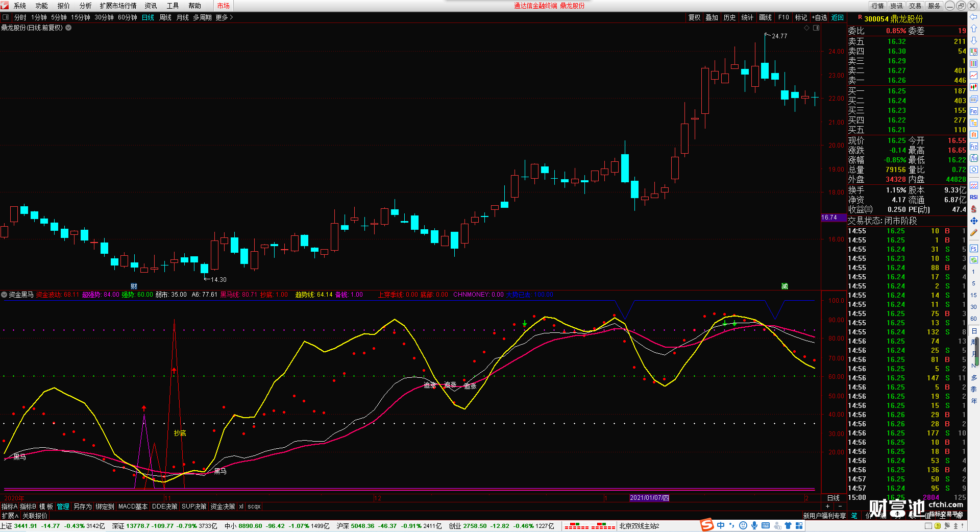Click the chart panel restore icon near 24.77

[816, 28]
